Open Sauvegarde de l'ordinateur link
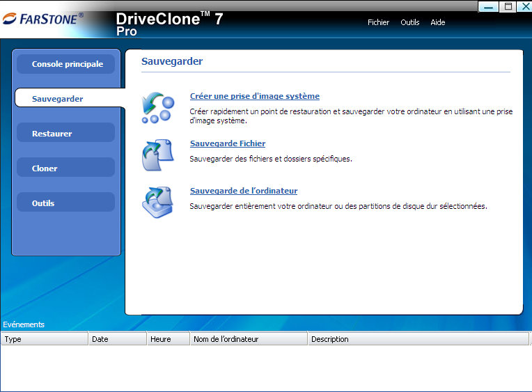The height and width of the screenshot is (392, 532). [244, 191]
